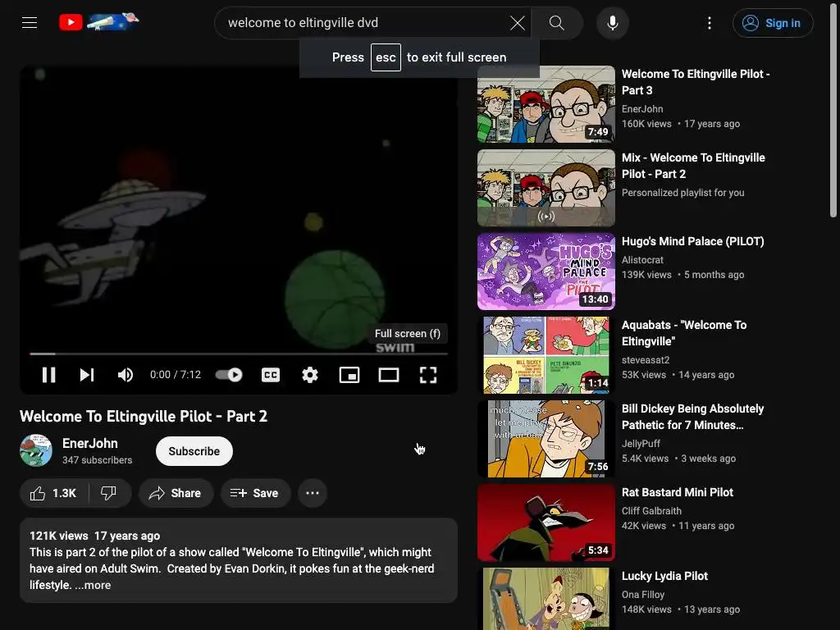Open steveasat2 channel name

pyautogui.click(x=646, y=360)
